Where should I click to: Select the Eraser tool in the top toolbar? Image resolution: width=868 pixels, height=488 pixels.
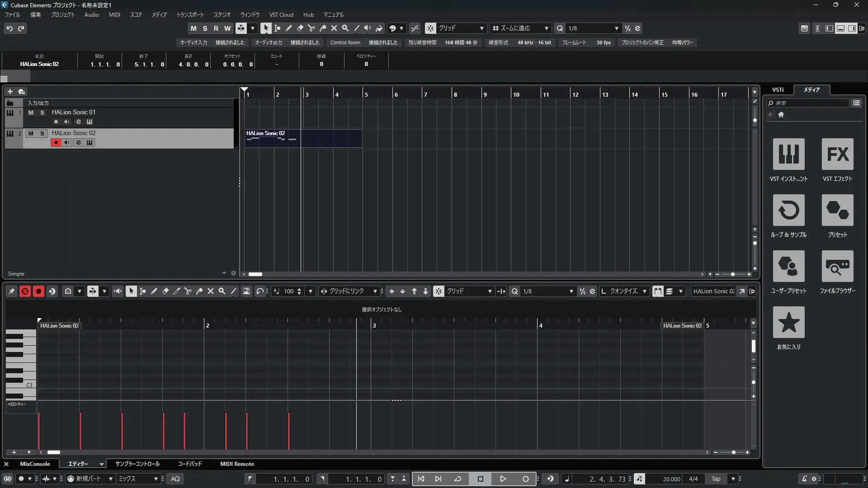click(300, 28)
